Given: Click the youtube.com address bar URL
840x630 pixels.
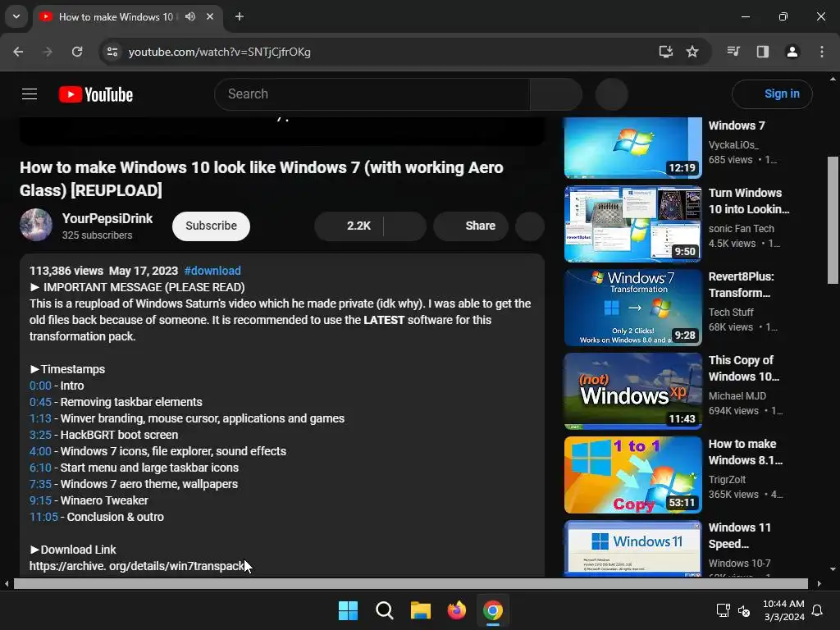Looking at the screenshot, I should coord(220,52).
